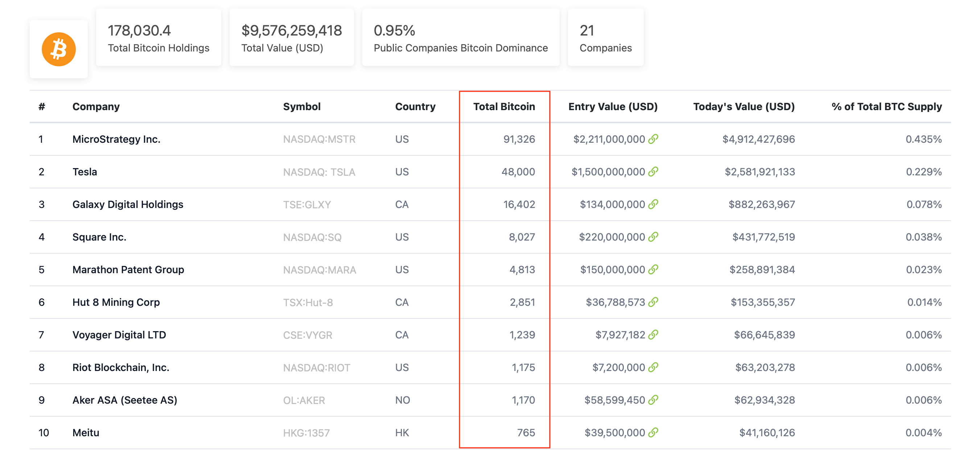Sort by Company column header
980x450 pixels.
click(96, 107)
